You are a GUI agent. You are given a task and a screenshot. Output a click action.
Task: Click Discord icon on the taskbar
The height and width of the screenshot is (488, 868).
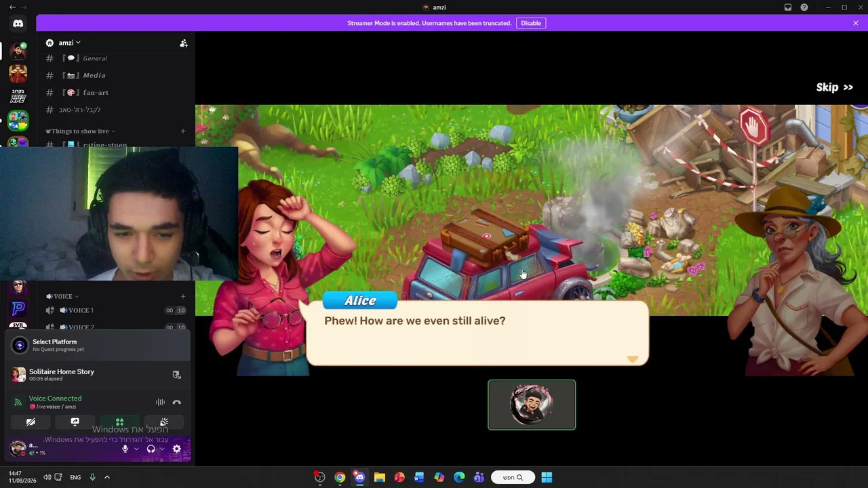[x=359, y=477]
